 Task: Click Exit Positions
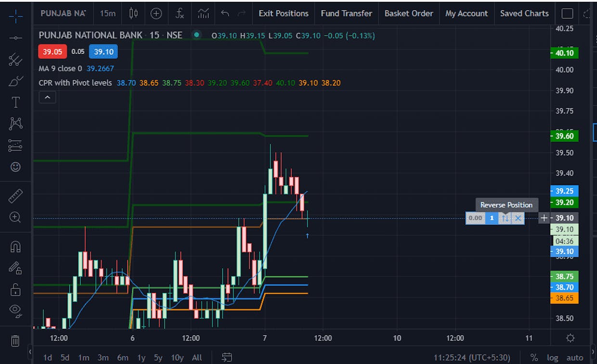click(x=284, y=13)
